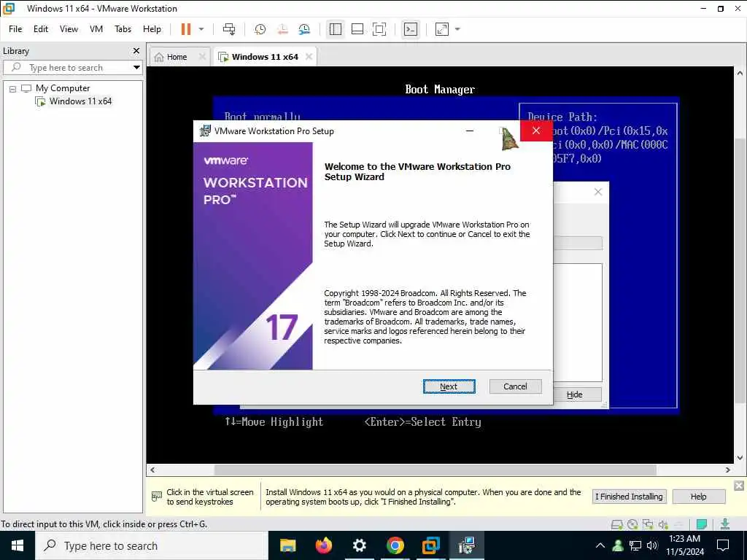
Task: Click the CD/DVD drive status bar icon
Action: (632, 524)
